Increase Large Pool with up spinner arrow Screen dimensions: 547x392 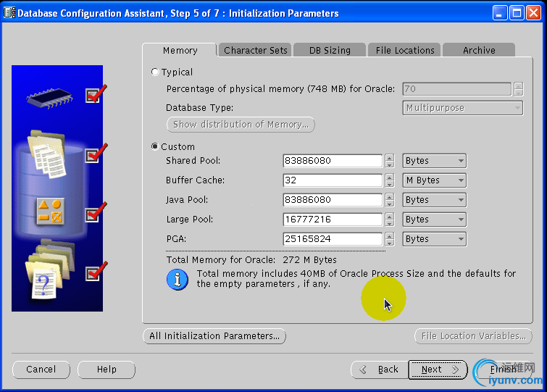click(390, 216)
